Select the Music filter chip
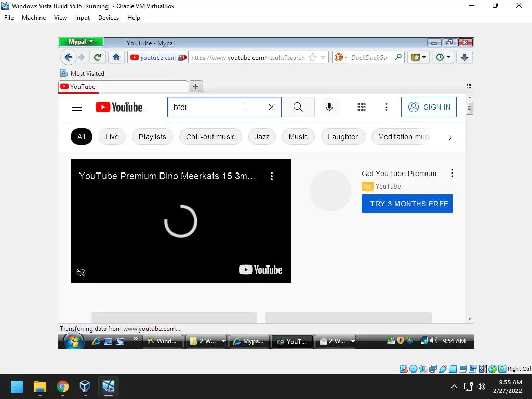532x399 pixels. (x=298, y=137)
